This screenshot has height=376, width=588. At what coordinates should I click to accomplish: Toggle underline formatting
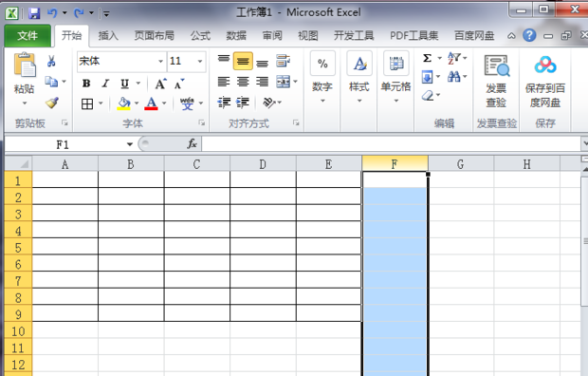click(x=124, y=84)
